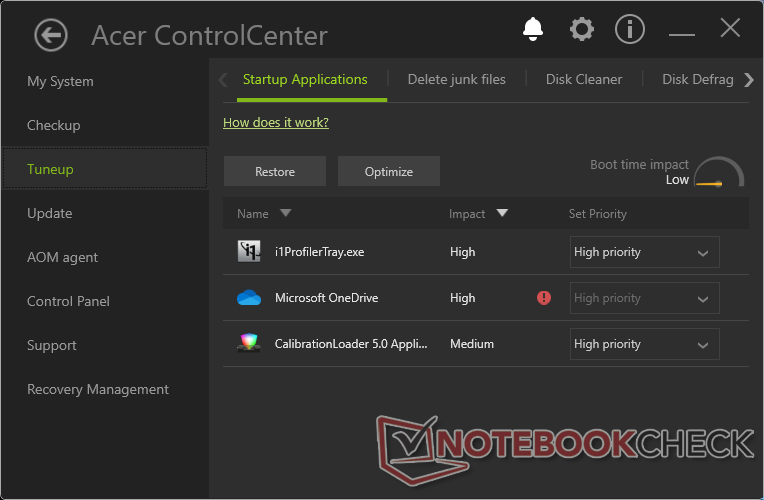Go back using the circled arrow icon
Screen dimensions: 764x500
[x=51, y=35]
